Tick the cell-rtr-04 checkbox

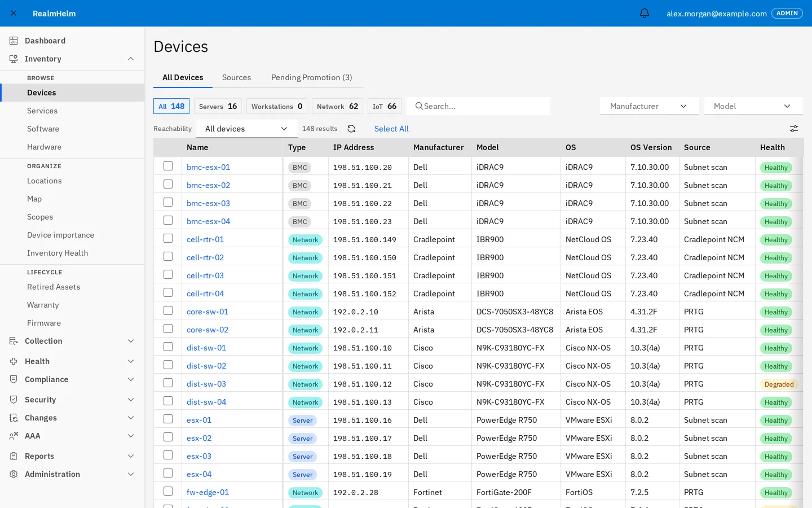(x=168, y=292)
